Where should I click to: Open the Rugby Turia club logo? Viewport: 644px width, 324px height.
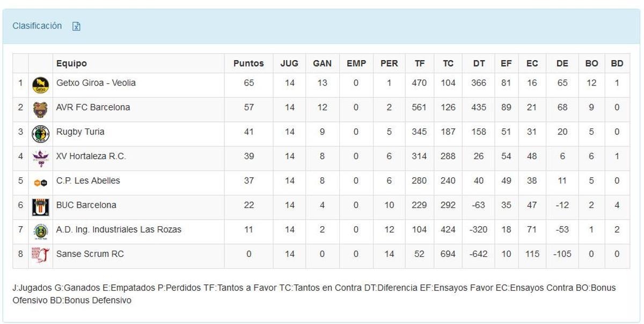(x=41, y=132)
